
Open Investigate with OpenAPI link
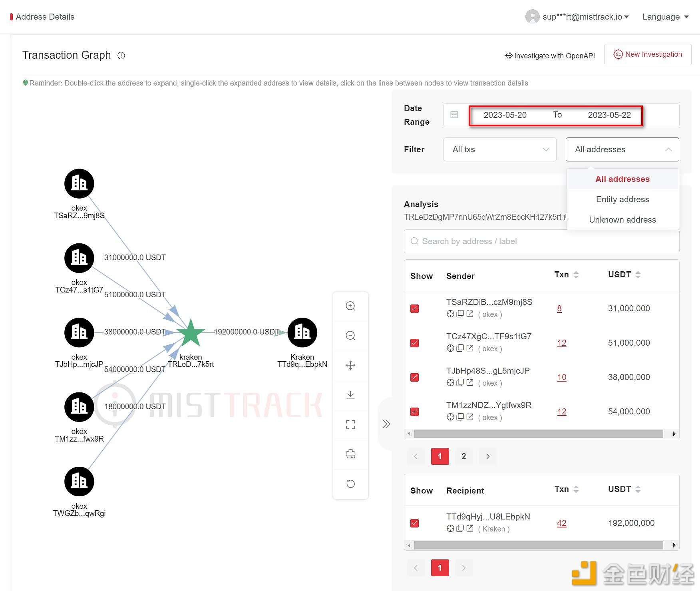550,56
